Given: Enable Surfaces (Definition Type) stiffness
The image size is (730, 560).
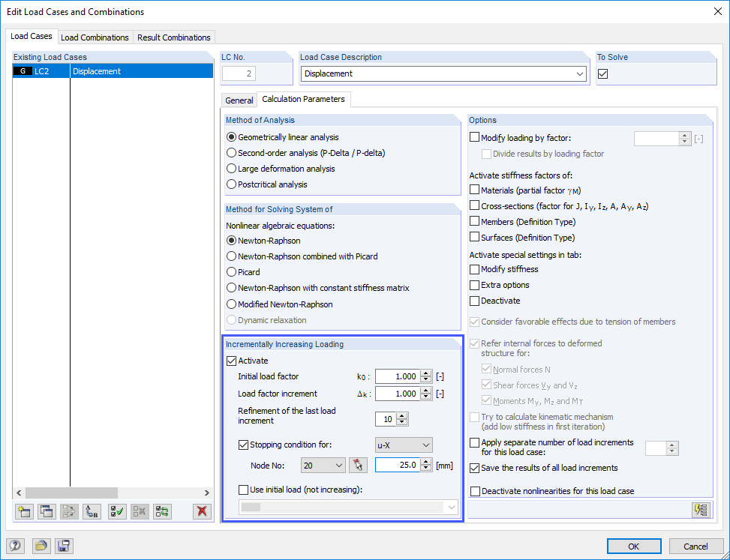Looking at the screenshot, I should point(474,237).
